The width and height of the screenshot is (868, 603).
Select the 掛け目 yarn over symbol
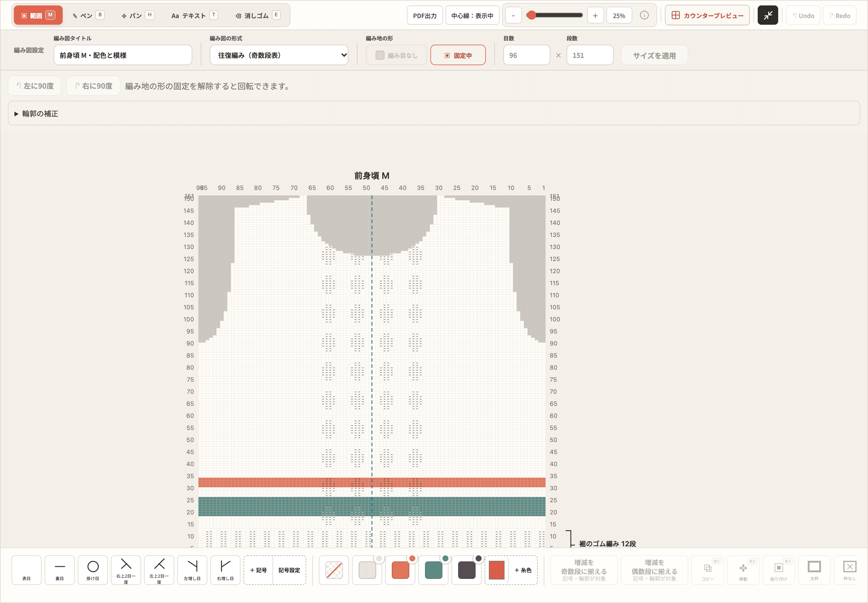(x=93, y=570)
